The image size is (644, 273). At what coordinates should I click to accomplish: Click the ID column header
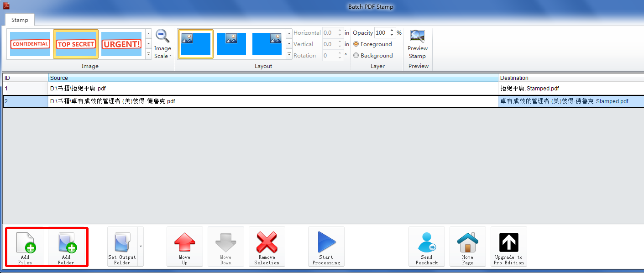(x=25, y=78)
